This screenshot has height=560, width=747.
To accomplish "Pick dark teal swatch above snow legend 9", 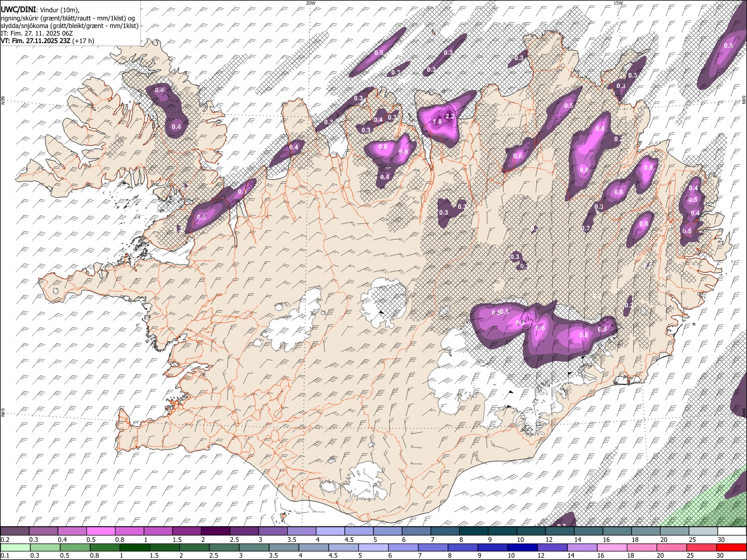I will [501, 531].
